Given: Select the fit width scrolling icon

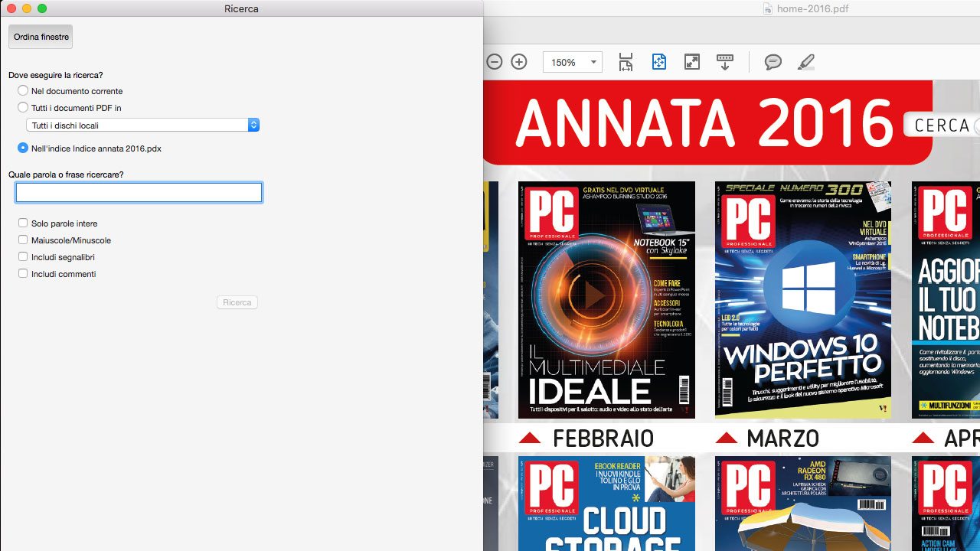Looking at the screenshot, I should point(626,62).
